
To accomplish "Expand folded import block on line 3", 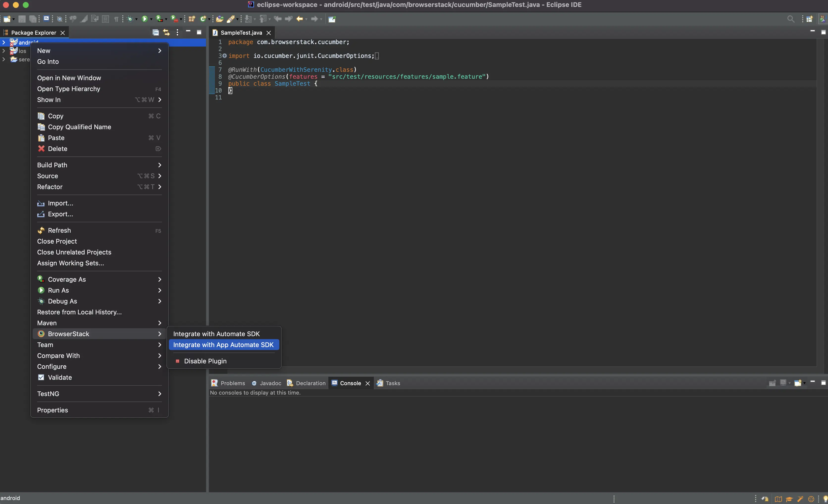I will click(225, 56).
